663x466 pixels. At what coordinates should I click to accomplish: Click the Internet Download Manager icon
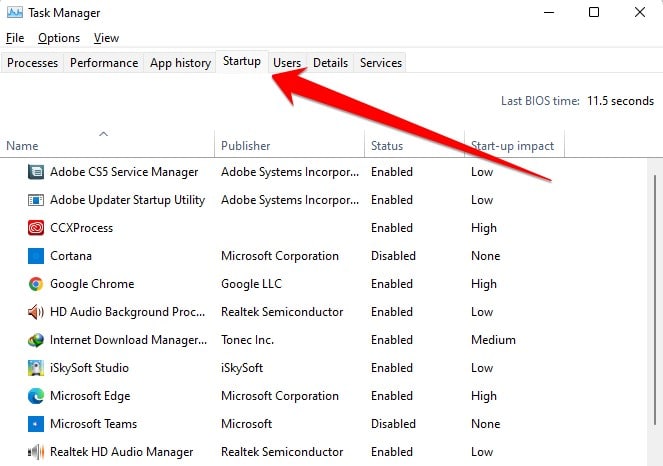(x=36, y=340)
